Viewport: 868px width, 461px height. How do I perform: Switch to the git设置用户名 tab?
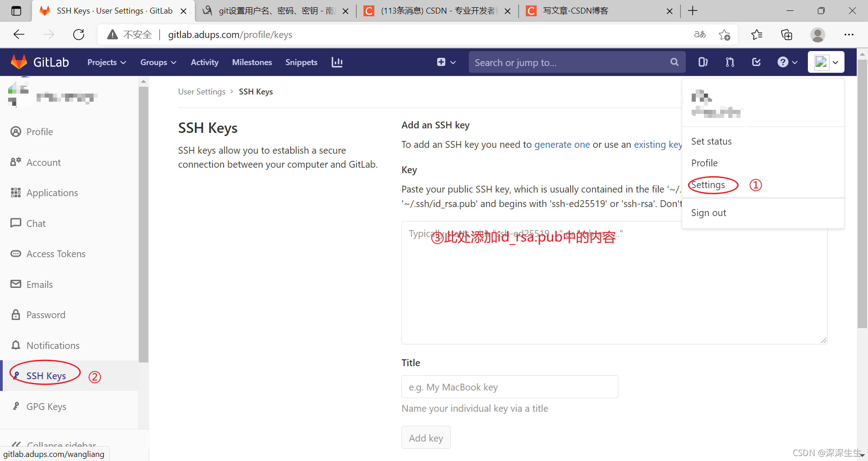pos(276,10)
